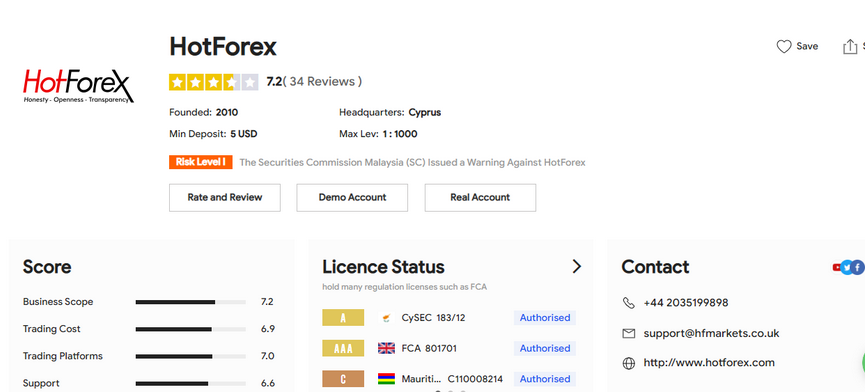Click the HotForex logo image

[78, 86]
